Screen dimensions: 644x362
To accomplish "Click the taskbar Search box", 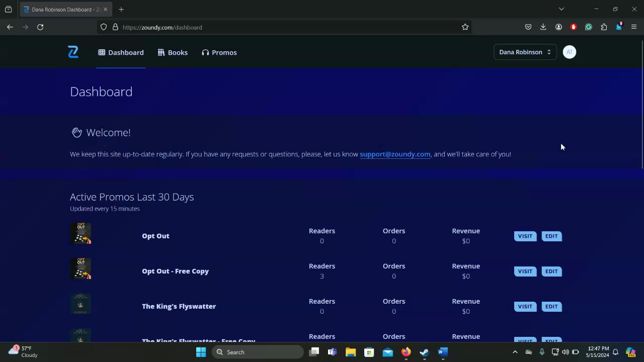I will pos(258,352).
